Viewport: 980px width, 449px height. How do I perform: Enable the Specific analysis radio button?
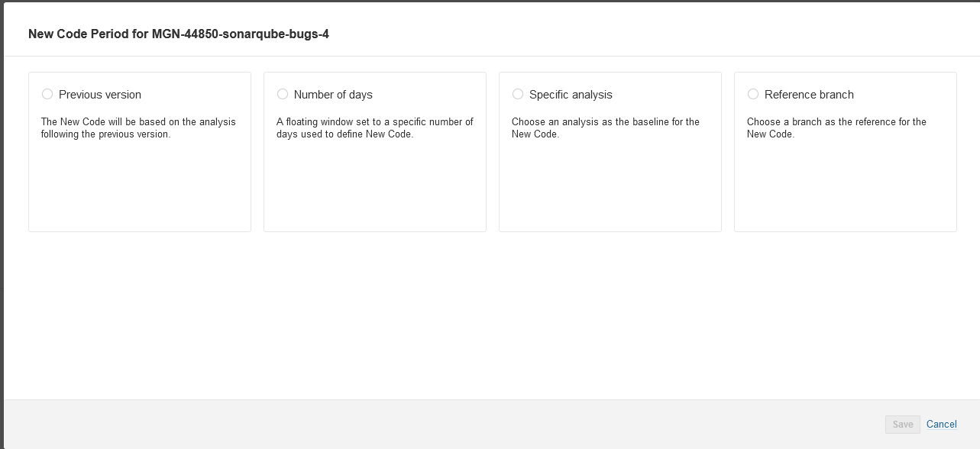[x=518, y=94]
